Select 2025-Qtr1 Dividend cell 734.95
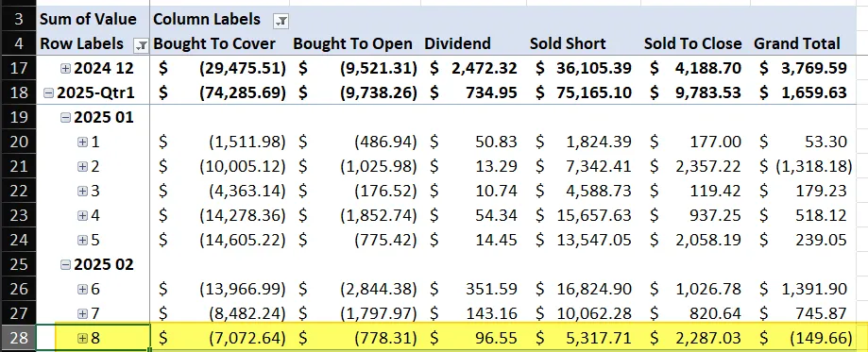868x352 pixels. (473, 92)
